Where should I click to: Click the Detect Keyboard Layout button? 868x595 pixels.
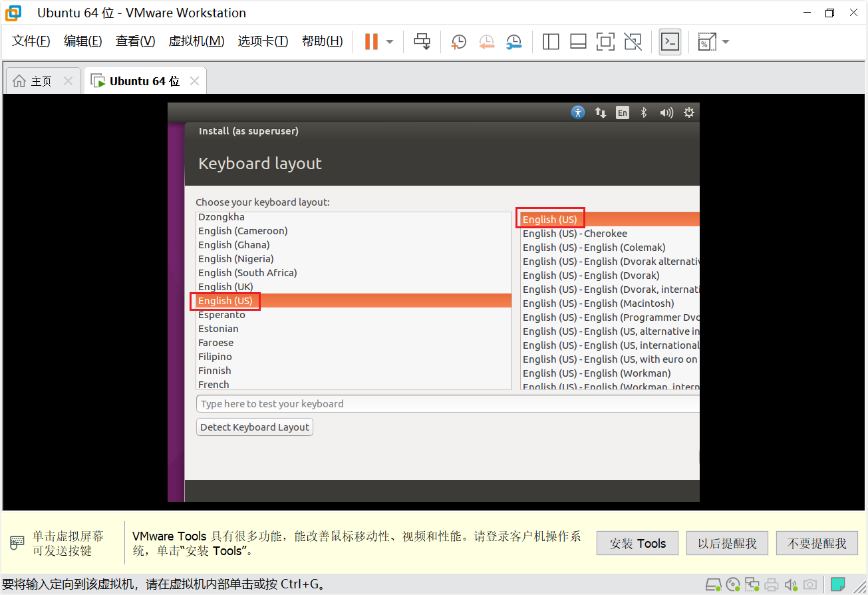[x=255, y=427]
